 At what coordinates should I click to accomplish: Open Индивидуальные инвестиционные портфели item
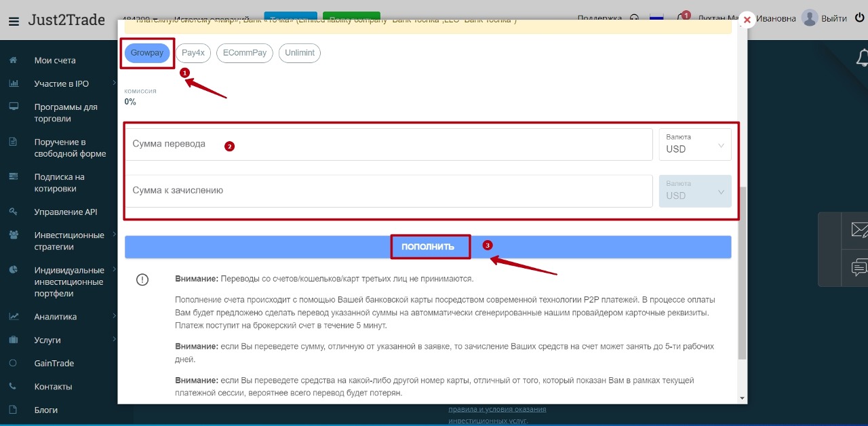click(69, 282)
